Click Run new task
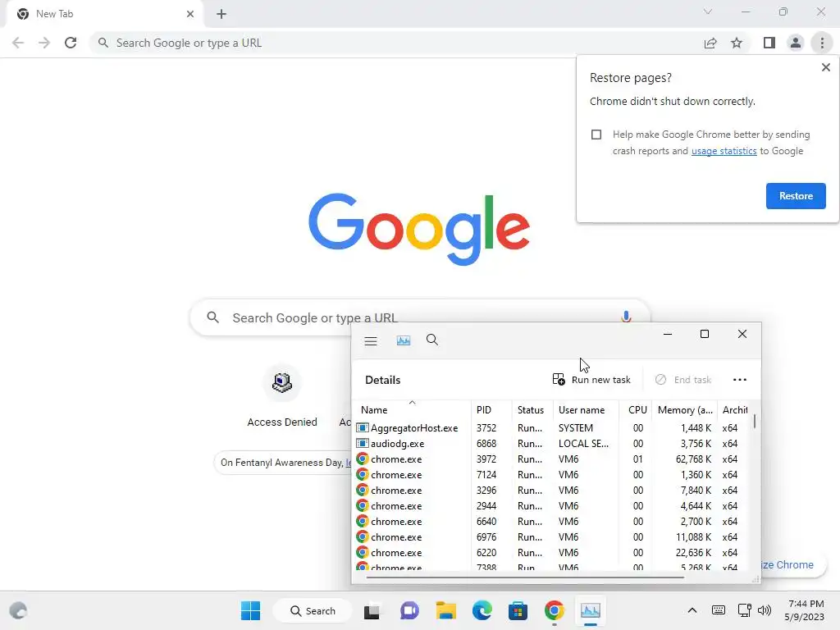 [x=591, y=380]
